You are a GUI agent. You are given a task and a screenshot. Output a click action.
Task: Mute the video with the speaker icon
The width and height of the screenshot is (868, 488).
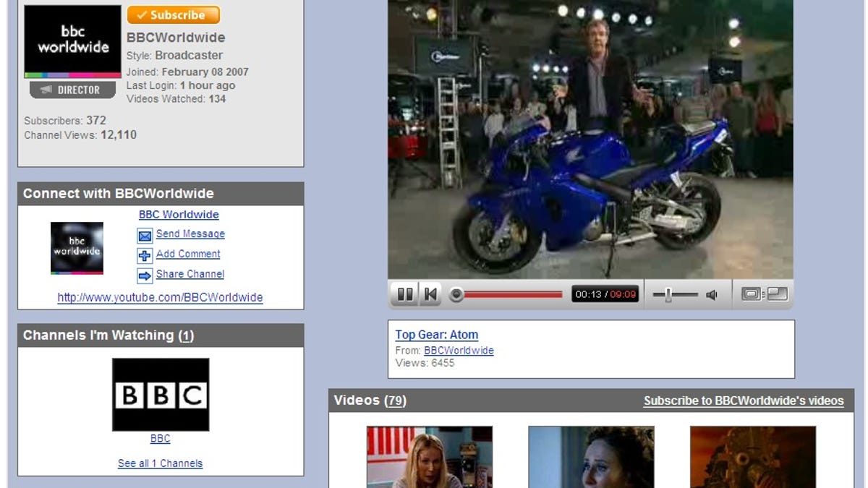tap(712, 294)
